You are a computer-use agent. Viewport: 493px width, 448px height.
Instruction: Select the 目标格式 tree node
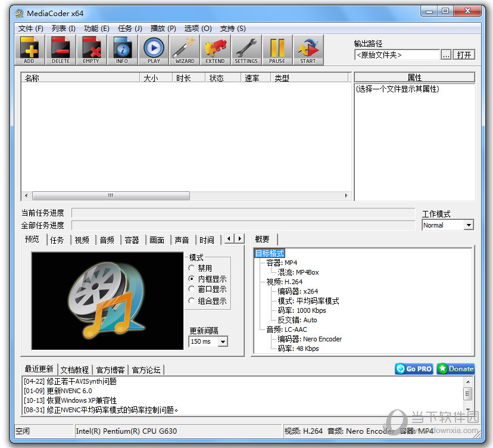[270, 253]
